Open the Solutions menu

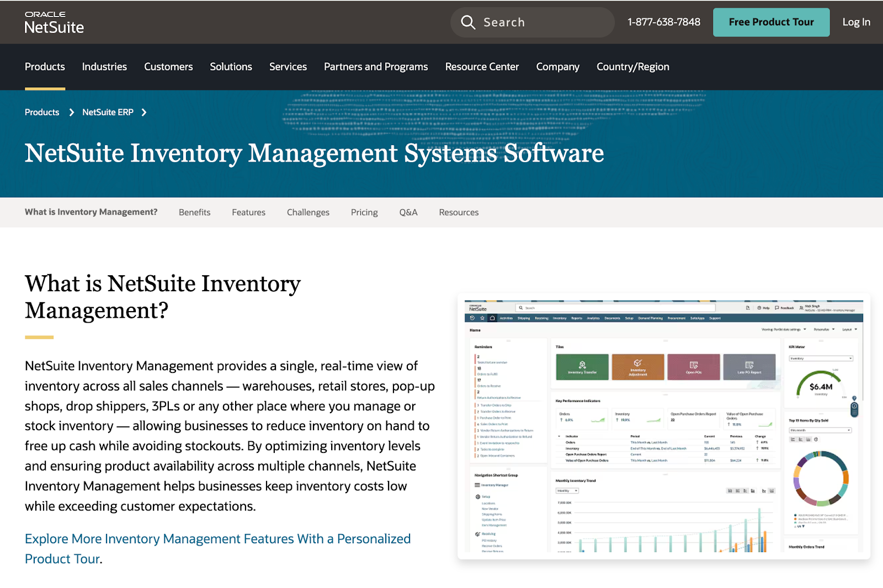(x=231, y=67)
